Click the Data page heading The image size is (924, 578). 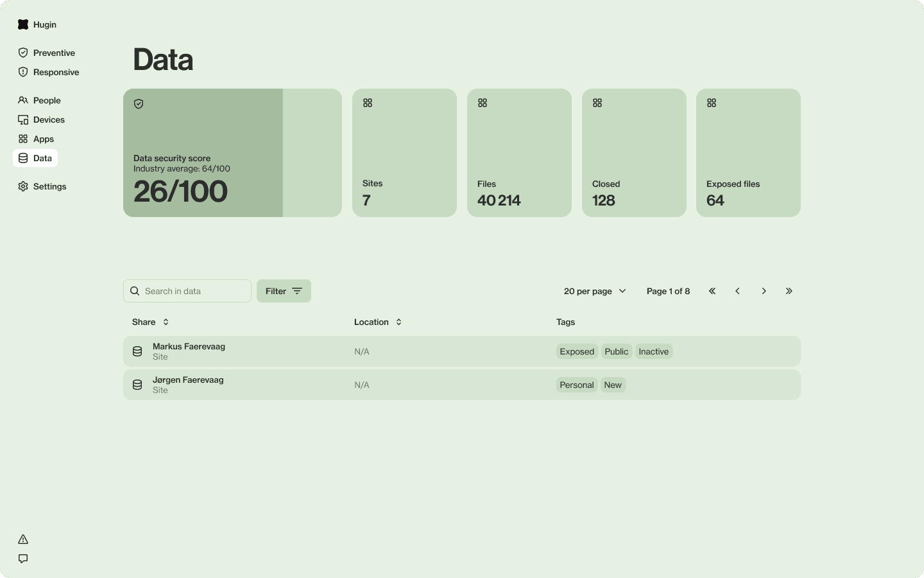163,60
